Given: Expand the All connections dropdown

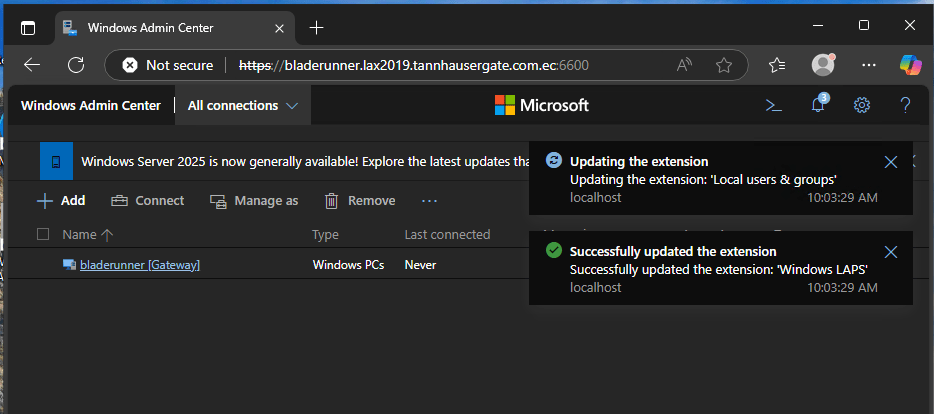Looking at the screenshot, I should point(243,105).
